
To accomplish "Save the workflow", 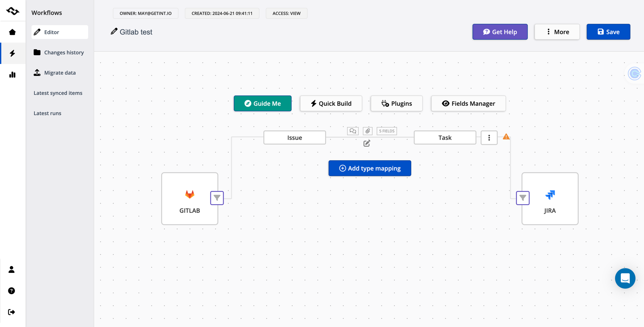I will [x=608, y=32].
